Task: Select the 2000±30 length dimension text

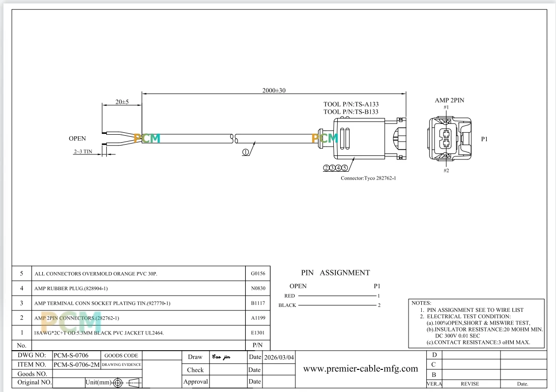Action: [x=274, y=90]
